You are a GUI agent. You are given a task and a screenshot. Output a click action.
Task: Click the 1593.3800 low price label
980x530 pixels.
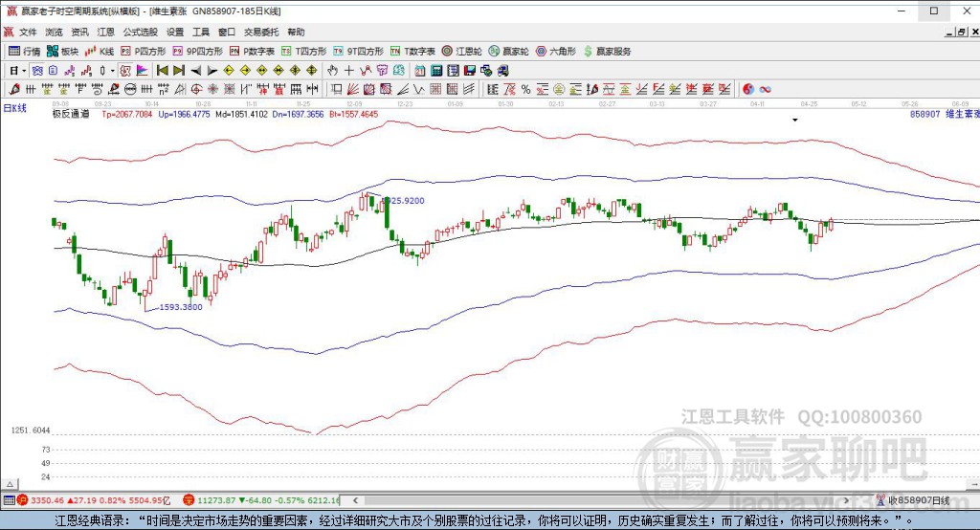click(x=181, y=307)
